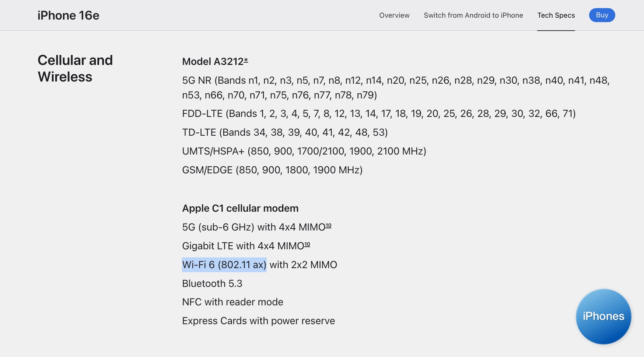Click the GSM/EDGE frequencies line
This screenshot has width=644, height=357.
tap(272, 170)
